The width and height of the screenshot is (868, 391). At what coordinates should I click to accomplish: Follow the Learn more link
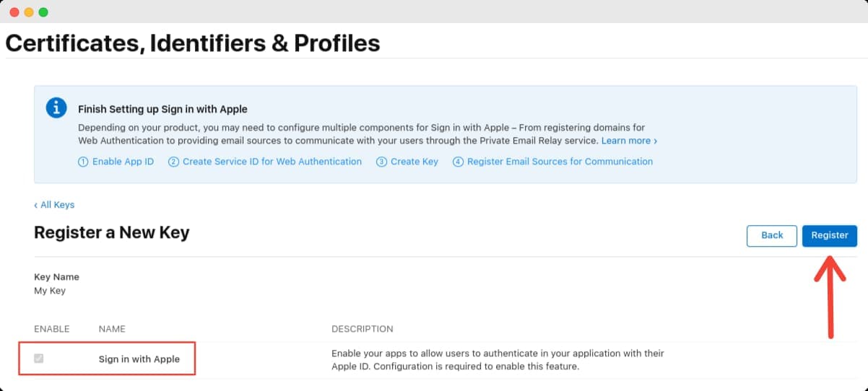coord(629,141)
